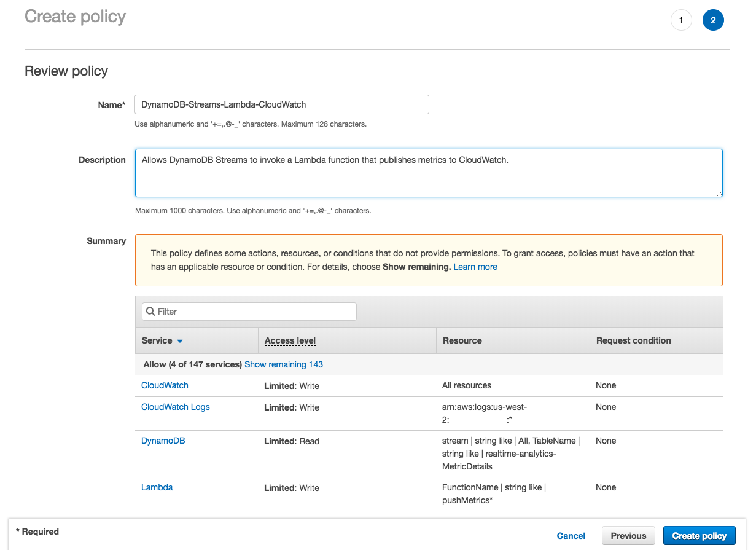Show remaining 143 services
This screenshot has height=550, width=756.
click(284, 364)
